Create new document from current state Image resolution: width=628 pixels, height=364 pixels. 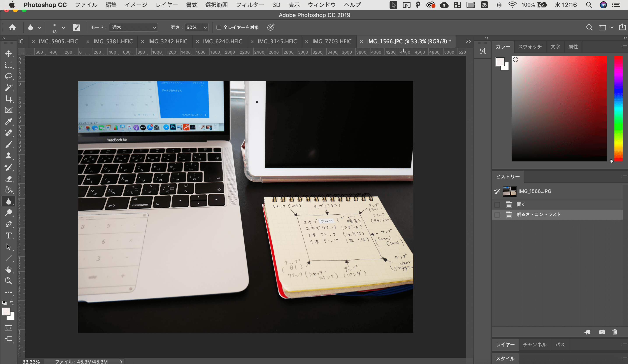tap(588, 332)
